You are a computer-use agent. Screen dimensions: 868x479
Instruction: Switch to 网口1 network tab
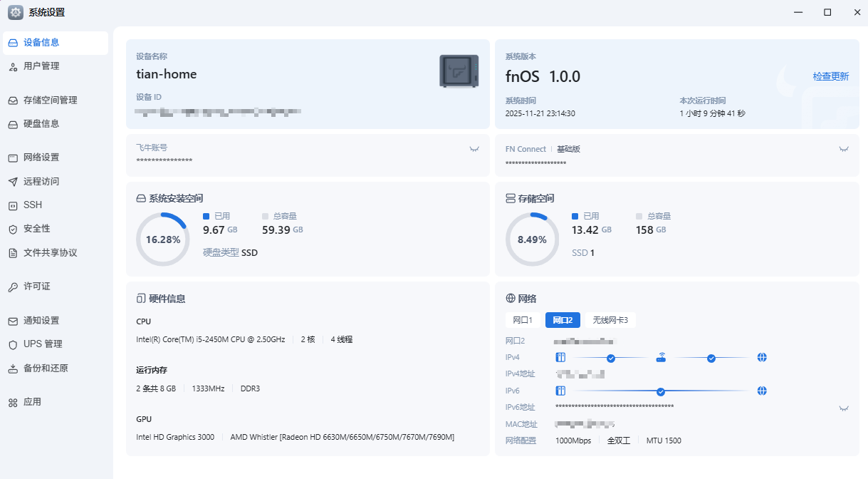tap(523, 320)
